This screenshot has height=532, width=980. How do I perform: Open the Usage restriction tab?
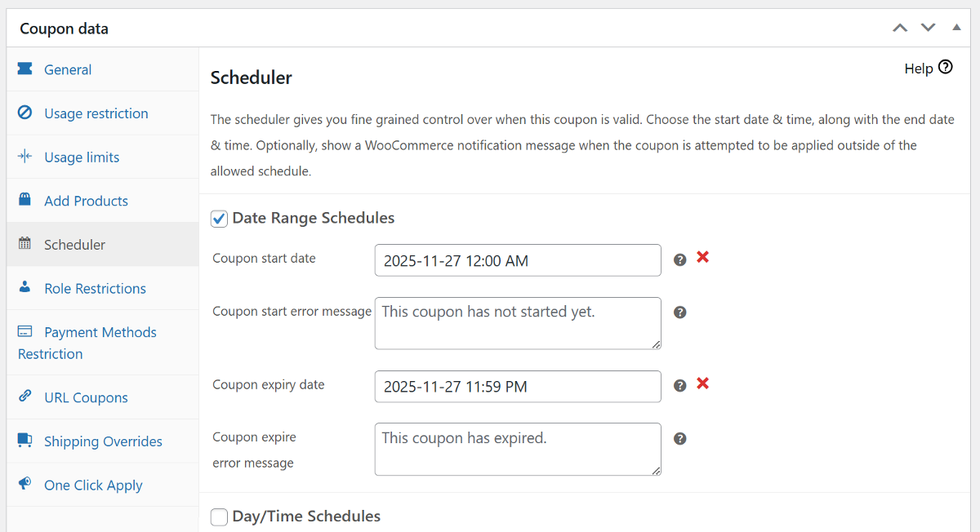tap(96, 113)
